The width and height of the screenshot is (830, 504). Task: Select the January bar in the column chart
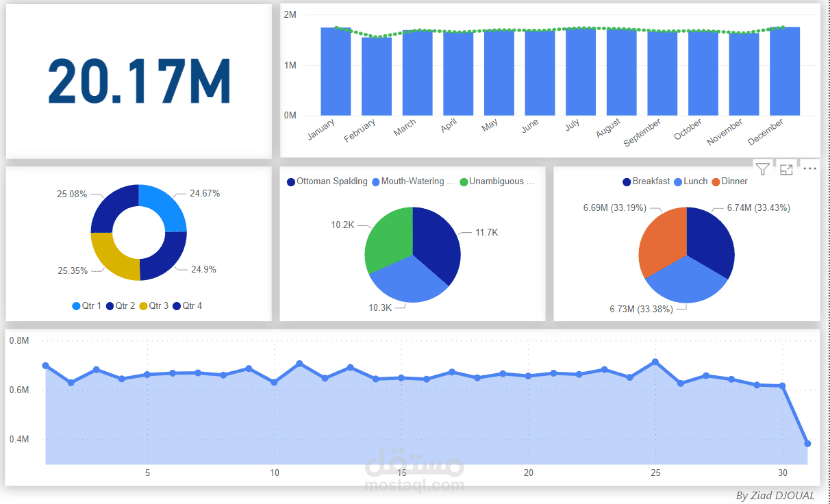[336, 72]
